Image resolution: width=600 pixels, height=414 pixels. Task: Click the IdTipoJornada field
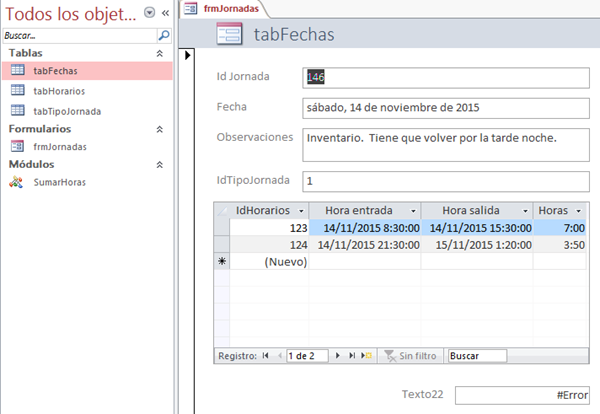[446, 181]
